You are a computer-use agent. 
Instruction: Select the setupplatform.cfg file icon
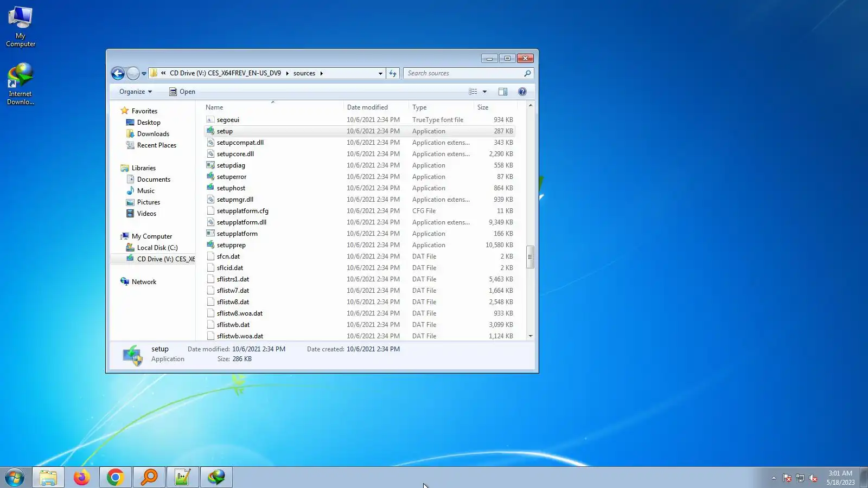point(210,211)
